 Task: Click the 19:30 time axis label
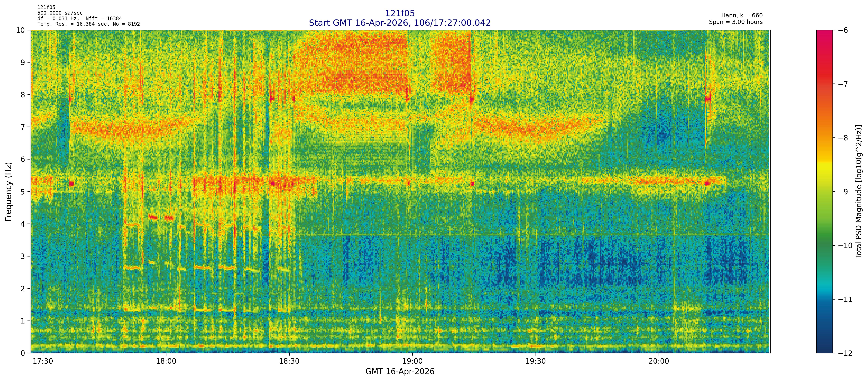click(535, 362)
